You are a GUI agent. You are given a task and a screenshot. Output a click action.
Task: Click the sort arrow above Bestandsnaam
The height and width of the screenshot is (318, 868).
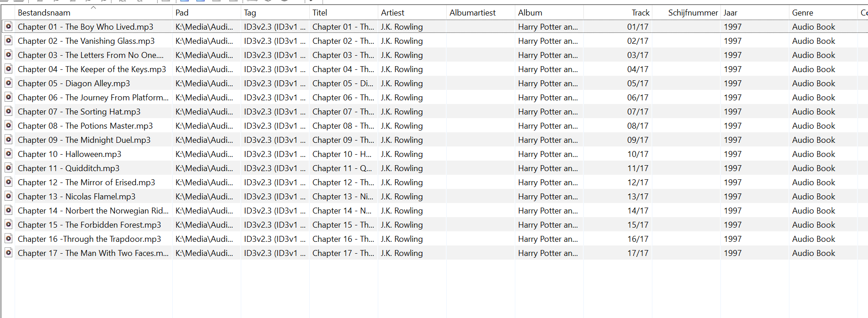93,7
